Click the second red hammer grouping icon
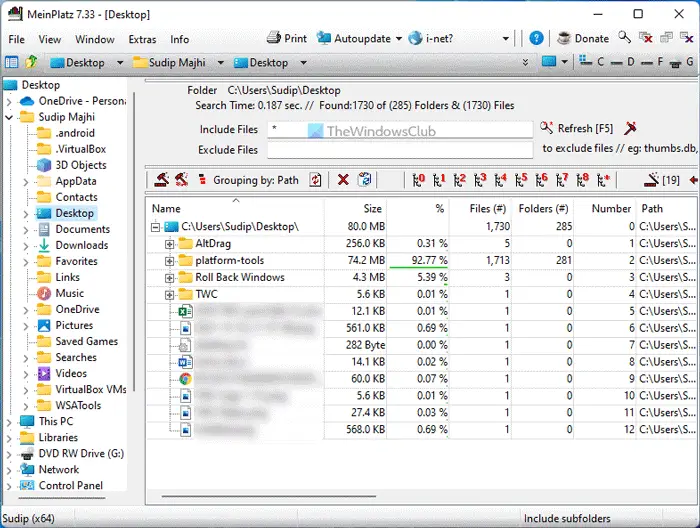This screenshot has height=528, width=700. point(181,180)
